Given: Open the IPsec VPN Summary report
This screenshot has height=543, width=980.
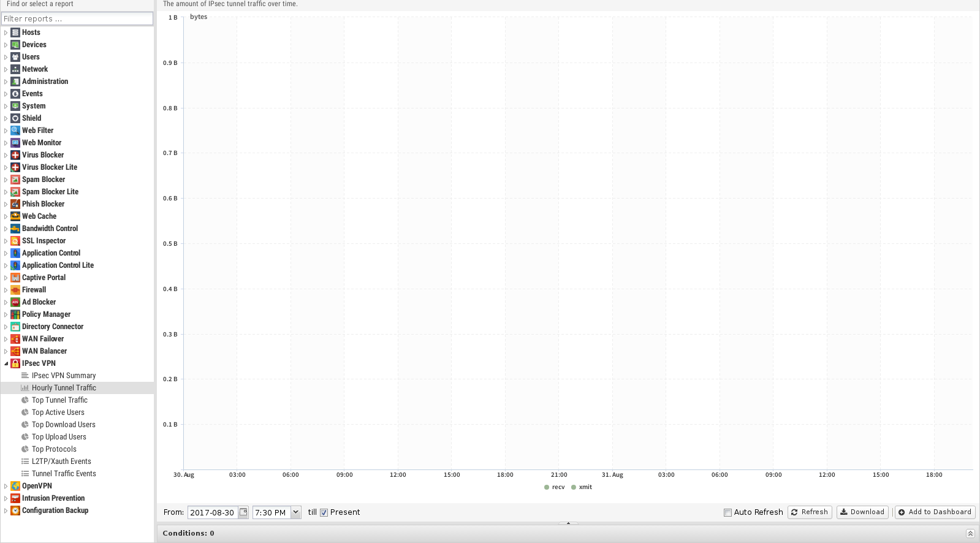Looking at the screenshot, I should [64, 376].
